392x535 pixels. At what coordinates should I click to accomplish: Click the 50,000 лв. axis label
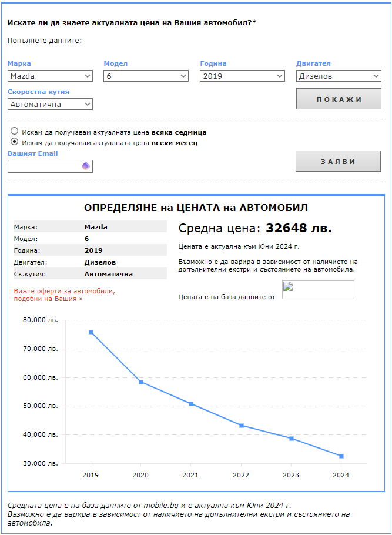pyautogui.click(x=40, y=406)
